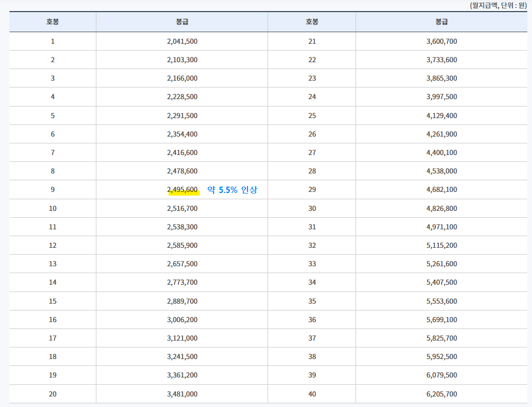Select the blue '약 5.5% 인상' annotation text
532x407 pixels.
click(232, 189)
